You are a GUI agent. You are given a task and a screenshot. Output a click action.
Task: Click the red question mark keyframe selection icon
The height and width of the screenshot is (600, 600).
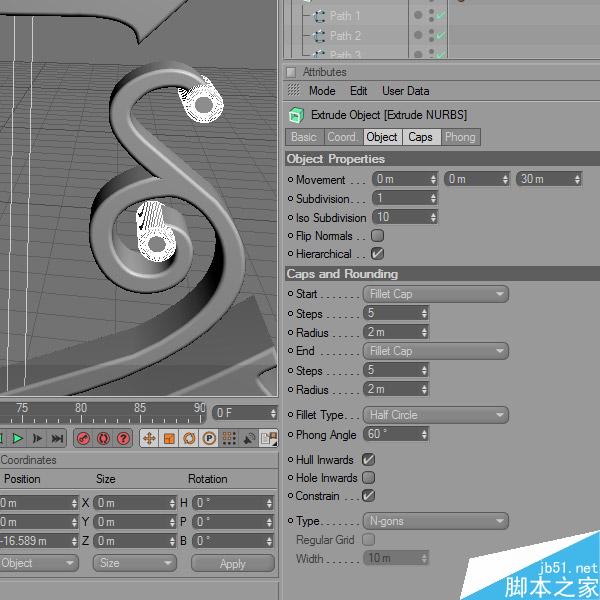pyautogui.click(x=123, y=439)
